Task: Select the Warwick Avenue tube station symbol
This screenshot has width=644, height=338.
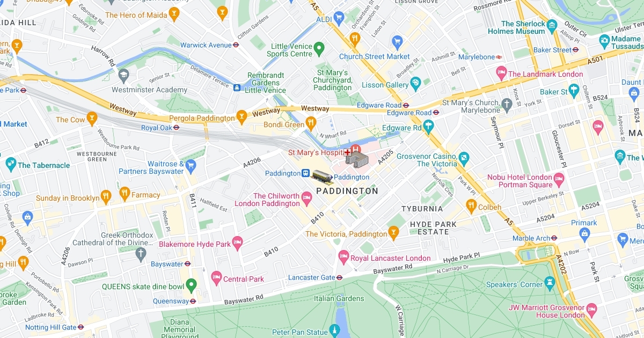Action: click(236, 45)
